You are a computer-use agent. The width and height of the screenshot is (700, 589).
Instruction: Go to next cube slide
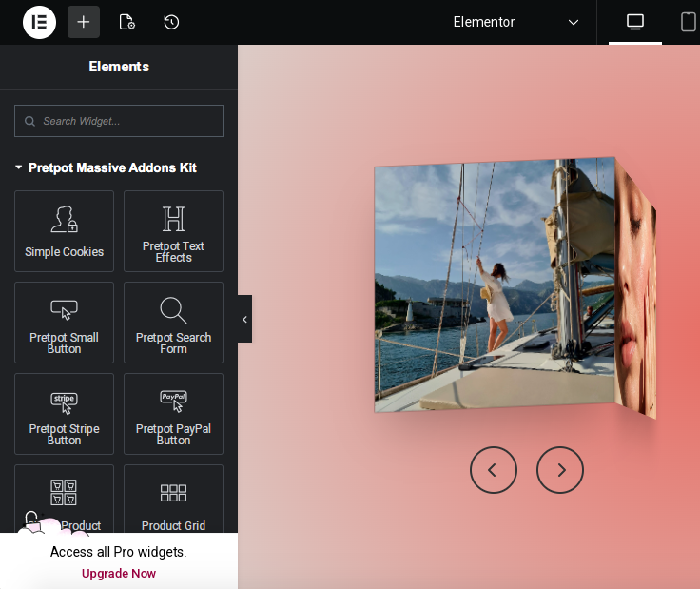point(560,470)
